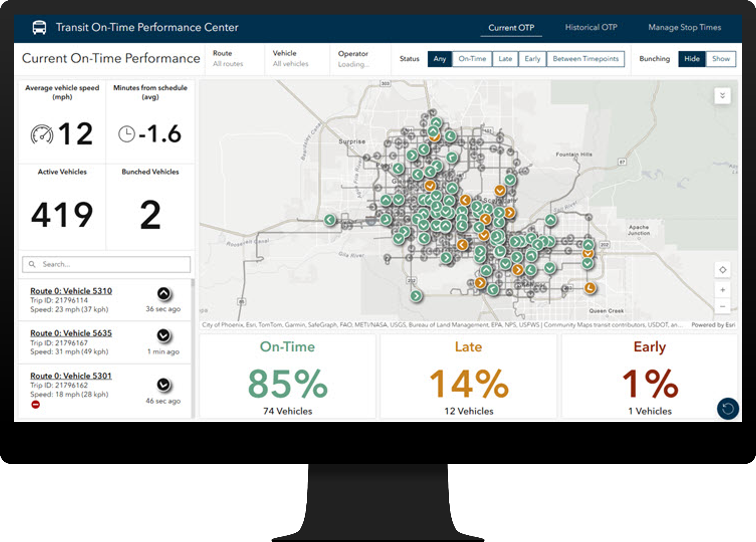Click the zoom in plus control on map
Viewport: 756px width, 542px height.
coord(723,290)
